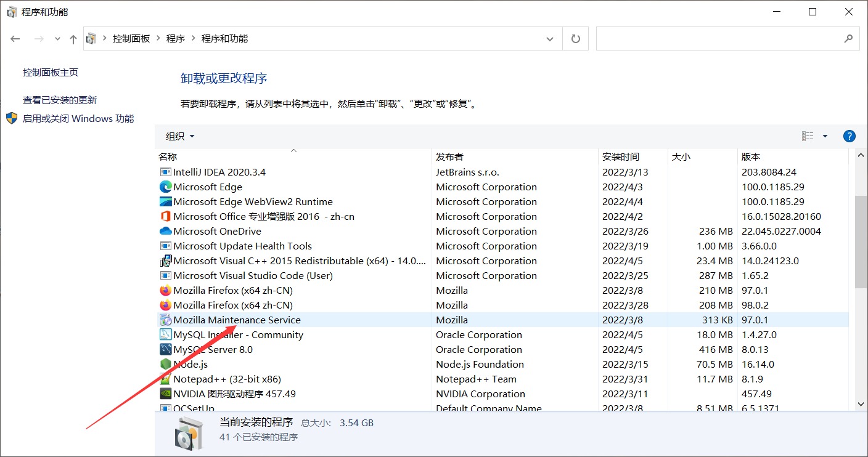Click the Microsoft Update Health Tools icon
Image resolution: width=868 pixels, height=457 pixels.
click(x=165, y=246)
